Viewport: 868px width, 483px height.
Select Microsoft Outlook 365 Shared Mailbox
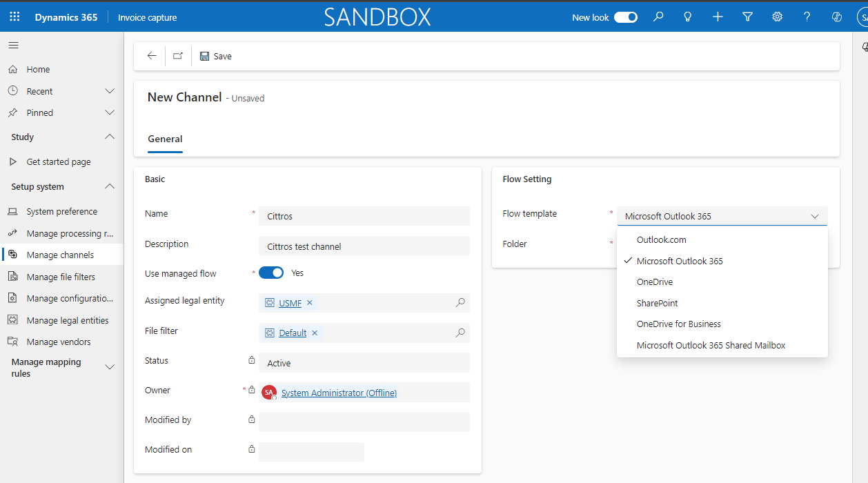pyautogui.click(x=722, y=345)
